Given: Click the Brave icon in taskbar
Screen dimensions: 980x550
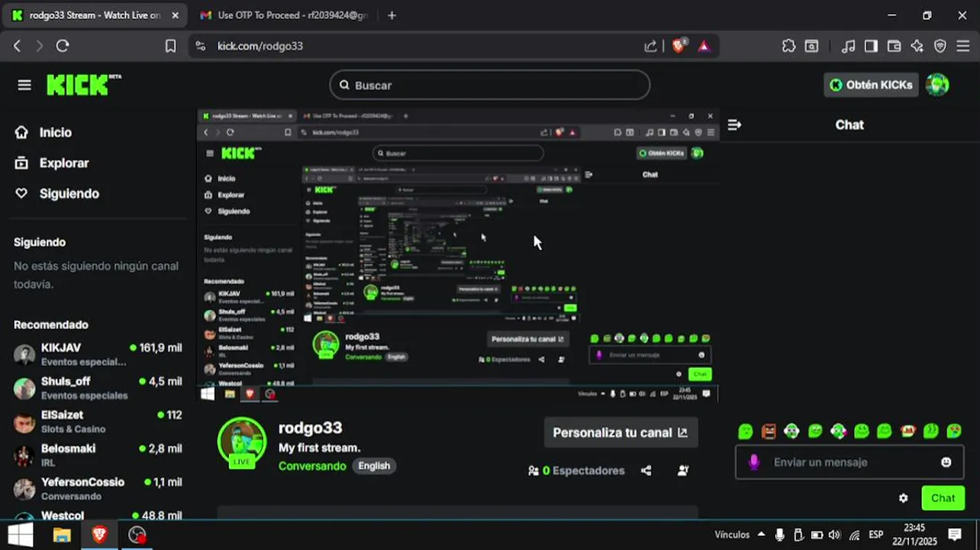Looking at the screenshot, I should 99,535.
